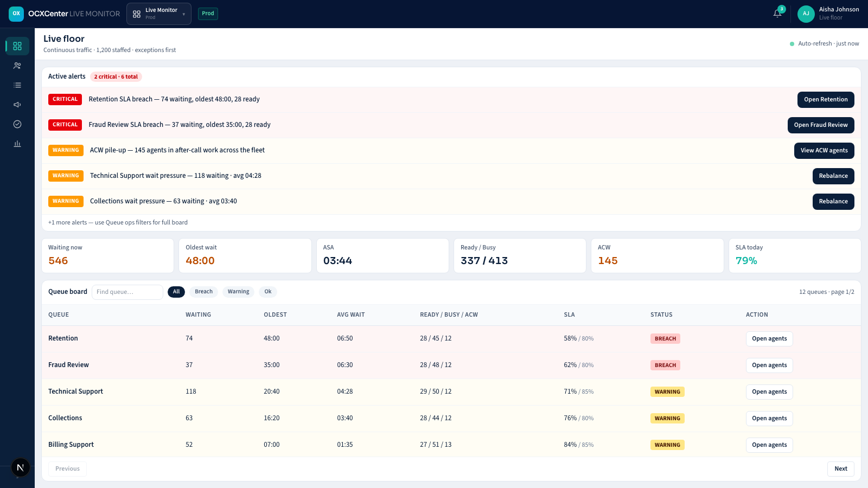
Task: Rebalance Technical Support wait pressure
Action: tap(833, 176)
